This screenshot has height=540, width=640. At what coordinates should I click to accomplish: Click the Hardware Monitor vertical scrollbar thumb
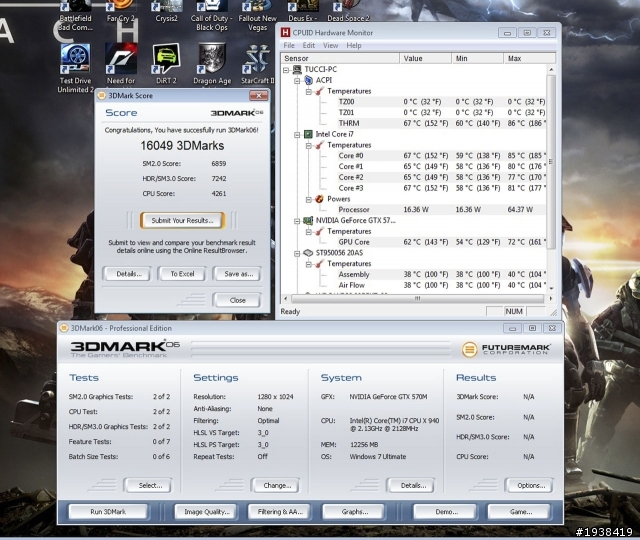pyautogui.click(x=551, y=162)
